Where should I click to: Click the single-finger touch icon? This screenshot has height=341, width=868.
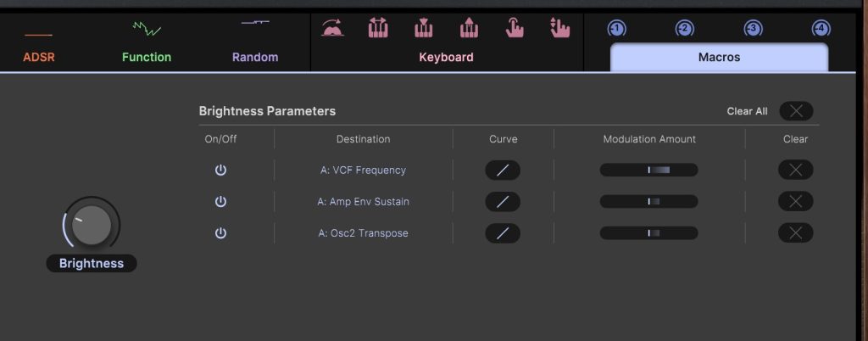(x=515, y=28)
